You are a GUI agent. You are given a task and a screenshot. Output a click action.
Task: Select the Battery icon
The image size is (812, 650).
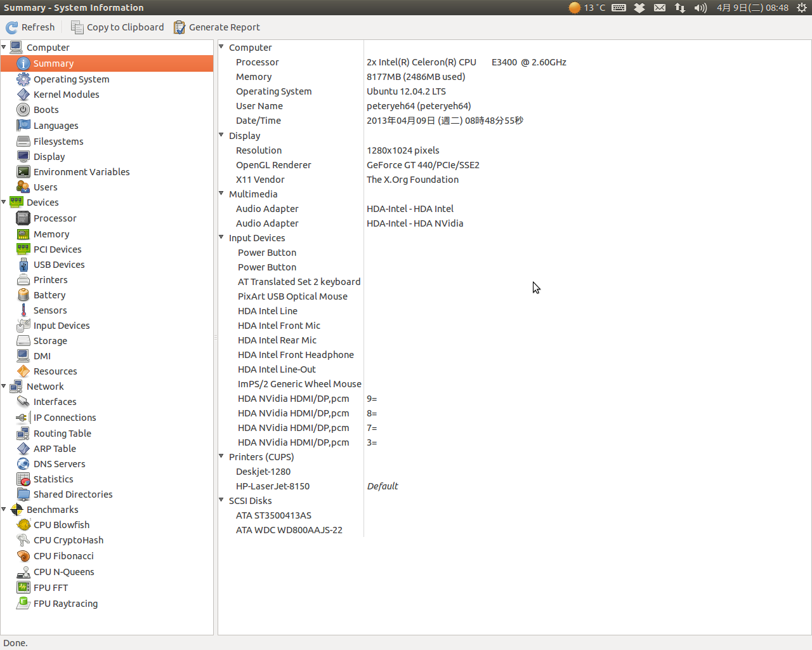[x=23, y=295]
